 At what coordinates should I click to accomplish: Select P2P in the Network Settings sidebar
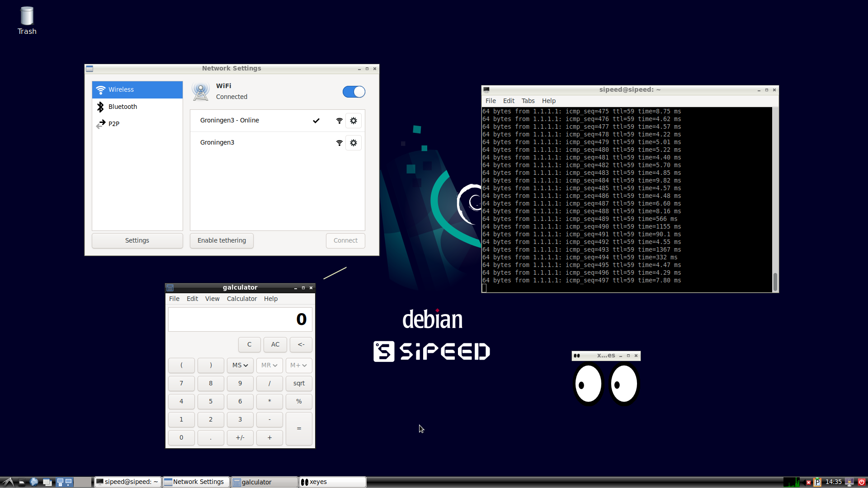tap(137, 124)
